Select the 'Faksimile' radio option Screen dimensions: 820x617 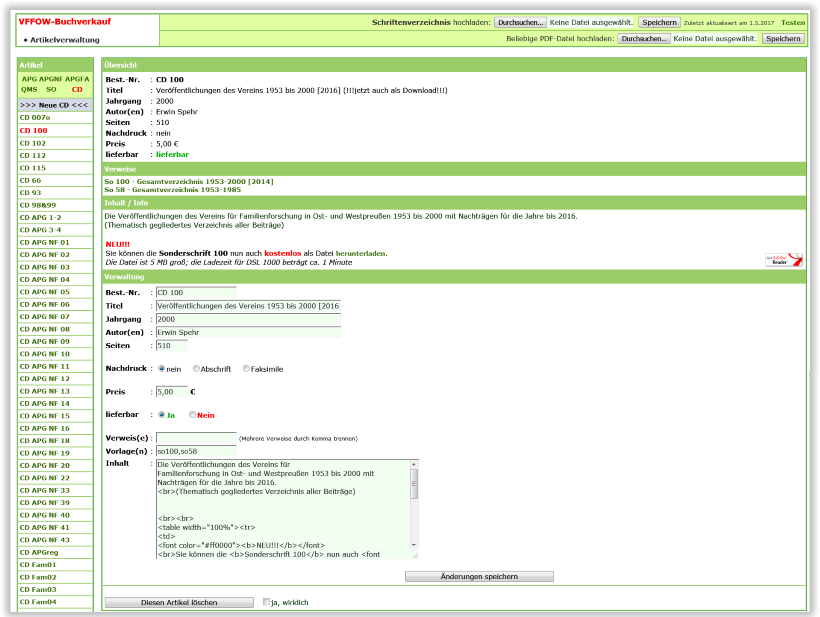[x=246, y=369]
